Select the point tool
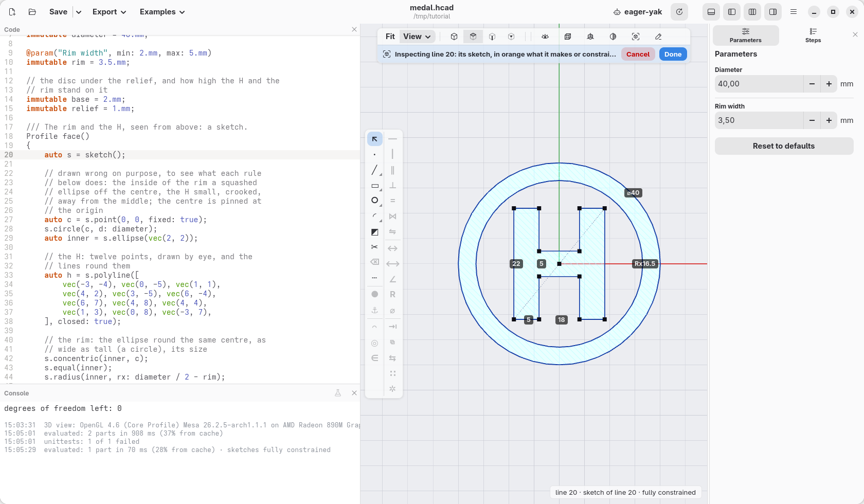The image size is (864, 504). tap(374, 154)
